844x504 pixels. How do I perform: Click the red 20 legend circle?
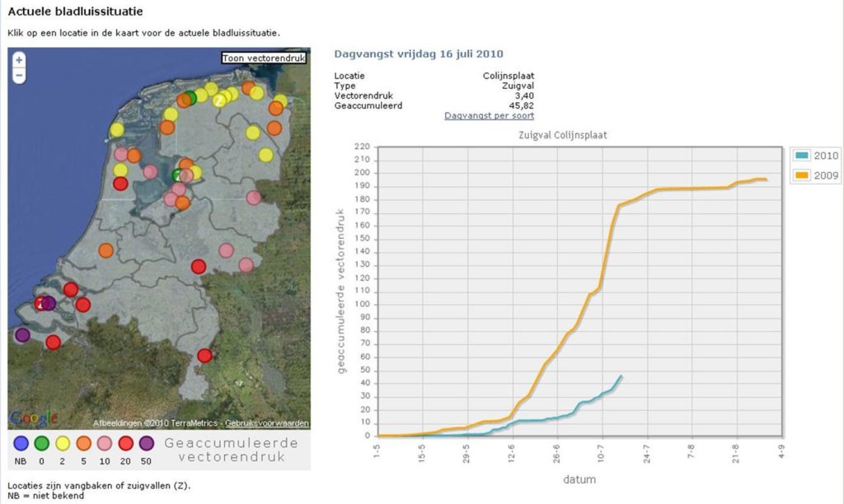click(x=125, y=443)
